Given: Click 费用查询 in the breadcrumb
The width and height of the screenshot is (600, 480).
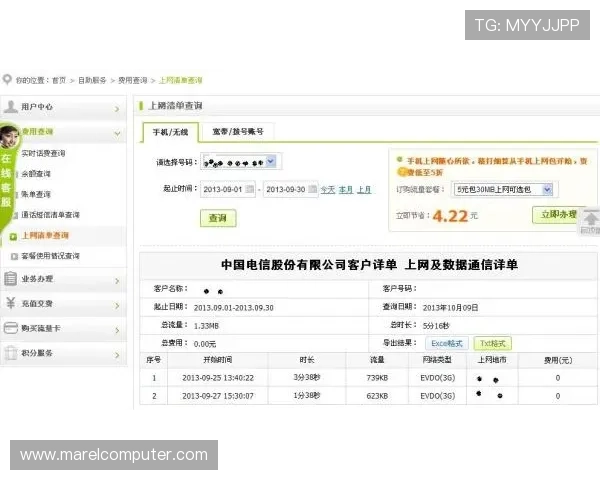Looking at the screenshot, I should click(x=132, y=80).
